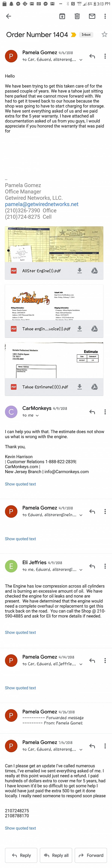This screenshot has width=112, height=868.
Task: Expand 'to me' details under CarMonkeys
Action: [x=37, y=415]
